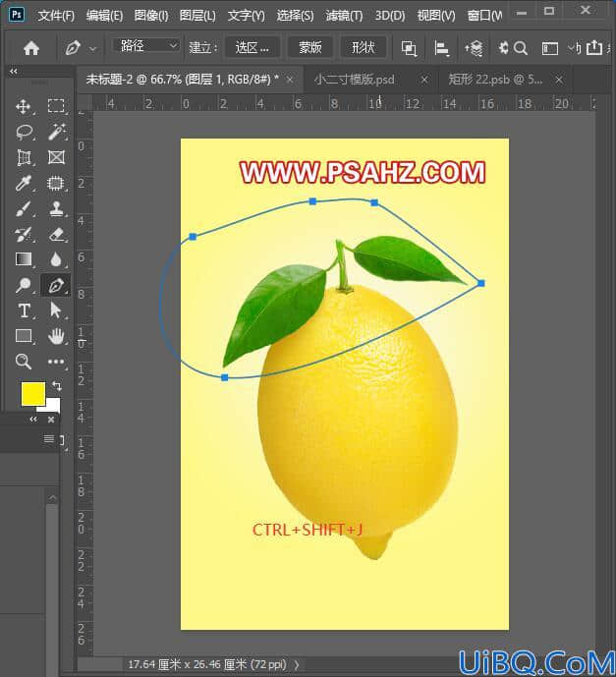Select the Pen tool in toolbox
Screen dimensions: 616x677
pyautogui.click(x=56, y=285)
